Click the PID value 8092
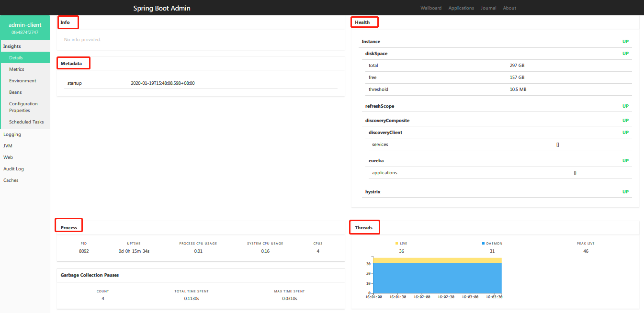Screen dimensions: 644x313 pyautogui.click(x=84, y=251)
